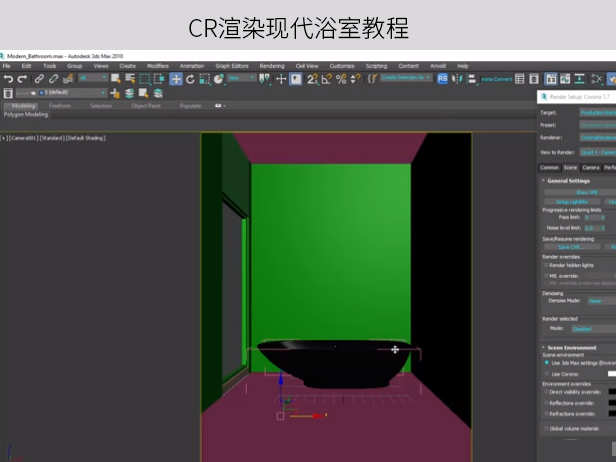Toggle the Angle Snap icon
Image resolution: width=616 pixels, height=462 pixels.
327,78
